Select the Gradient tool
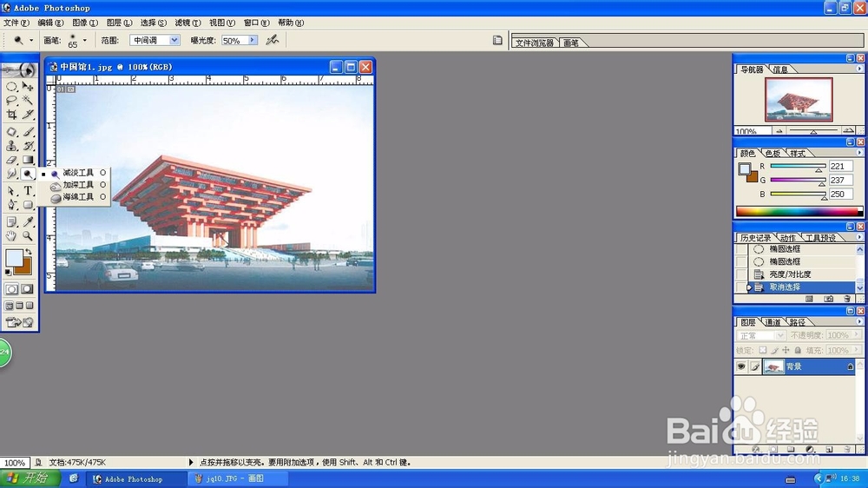The width and height of the screenshot is (868, 488). coord(28,160)
